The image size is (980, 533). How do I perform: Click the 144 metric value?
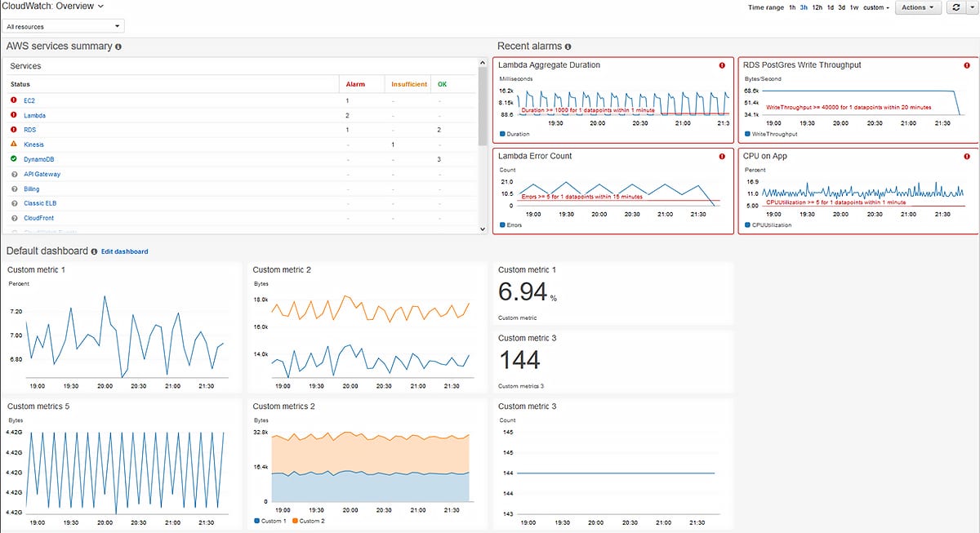click(x=519, y=360)
